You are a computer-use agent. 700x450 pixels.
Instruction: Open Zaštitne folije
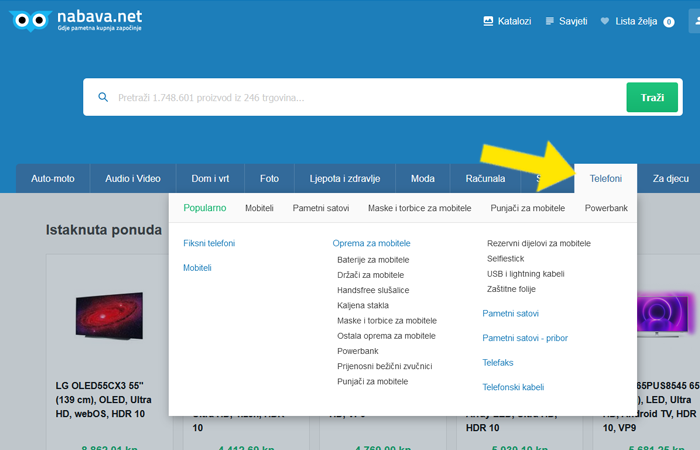click(x=511, y=289)
